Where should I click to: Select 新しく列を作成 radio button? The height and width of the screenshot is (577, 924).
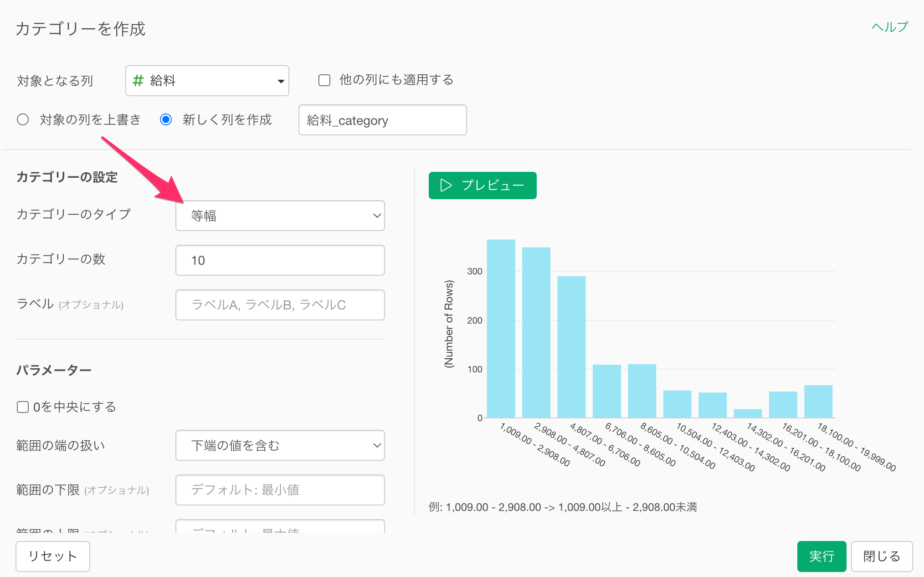[x=166, y=120]
